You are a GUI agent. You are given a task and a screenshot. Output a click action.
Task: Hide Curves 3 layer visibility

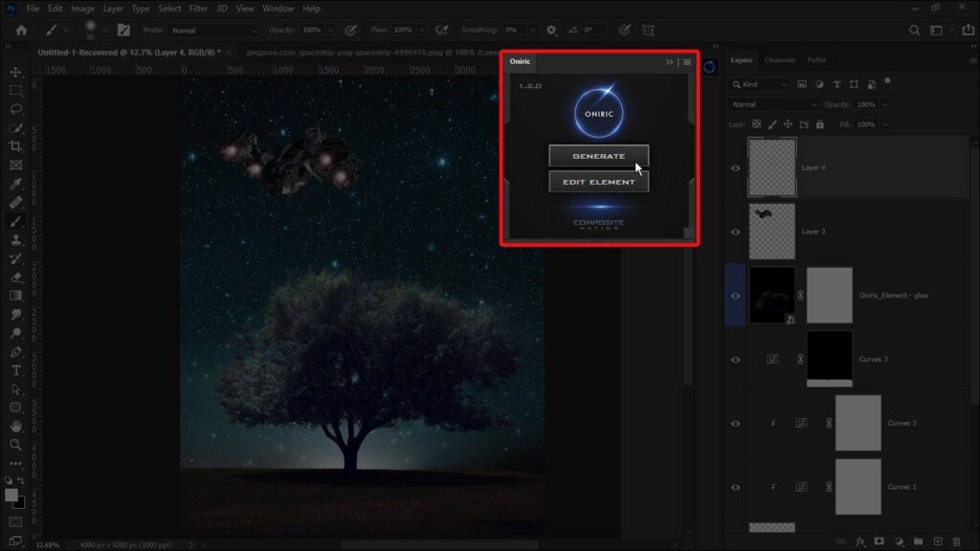(x=736, y=360)
